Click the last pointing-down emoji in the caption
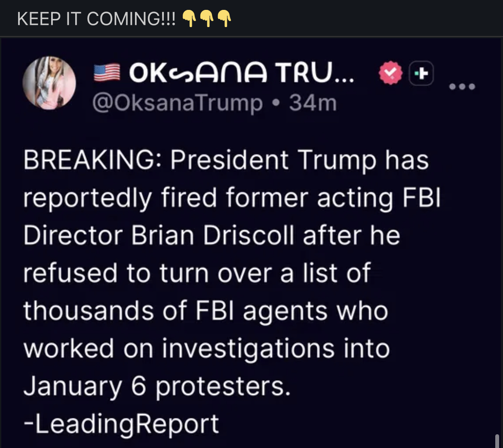Image resolution: width=503 pixels, height=448 pixels. [x=224, y=18]
